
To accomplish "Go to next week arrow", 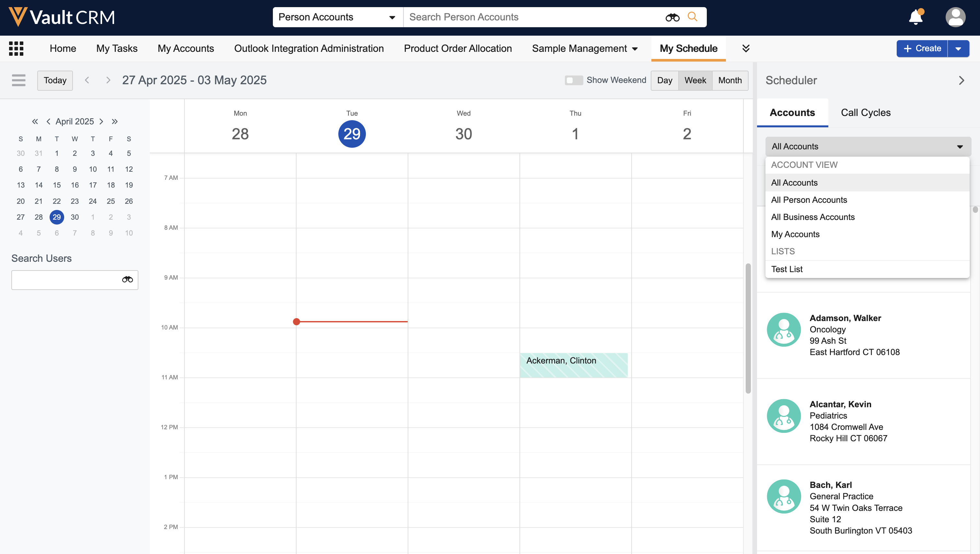I will 108,80.
